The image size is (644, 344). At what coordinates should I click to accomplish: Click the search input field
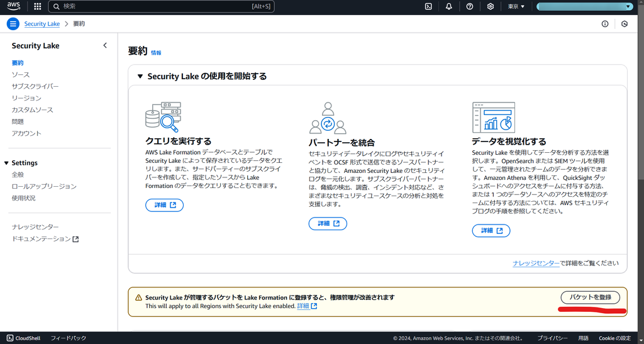coord(162,6)
